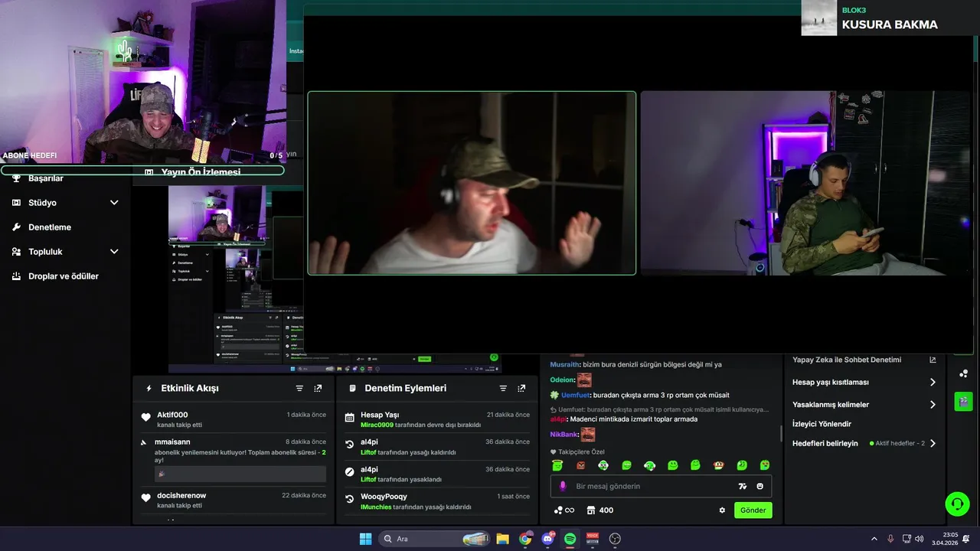This screenshot has width=980, height=551.
Task: Pop out the Denetim Eylemleri panel
Action: [x=521, y=388]
